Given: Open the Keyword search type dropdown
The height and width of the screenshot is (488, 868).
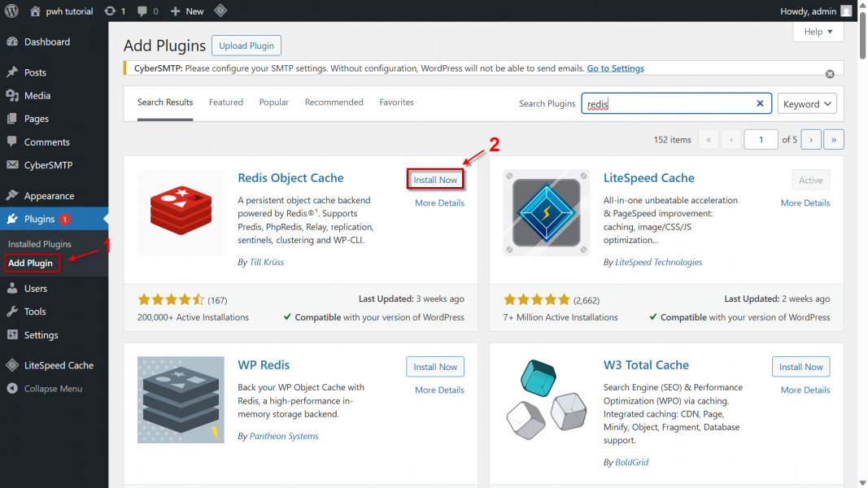Looking at the screenshot, I should point(807,103).
